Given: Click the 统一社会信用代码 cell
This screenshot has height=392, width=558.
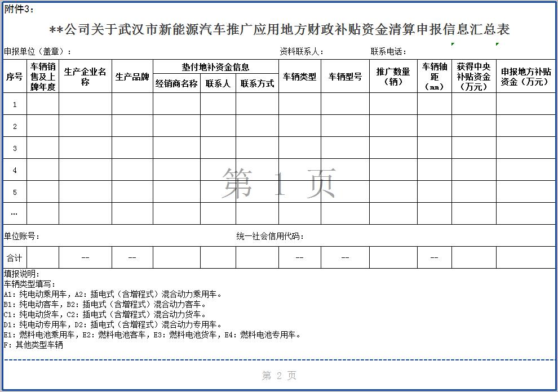Looking at the screenshot, I should point(270,237).
